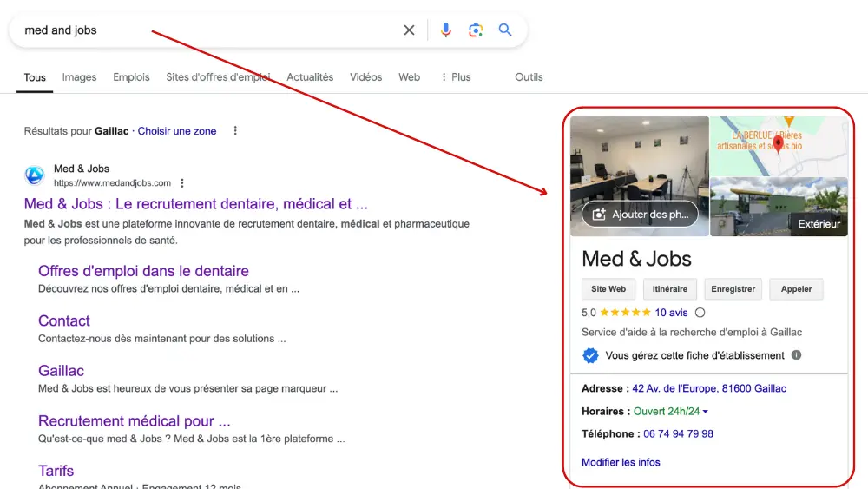Open the Outils search tools

[529, 77]
